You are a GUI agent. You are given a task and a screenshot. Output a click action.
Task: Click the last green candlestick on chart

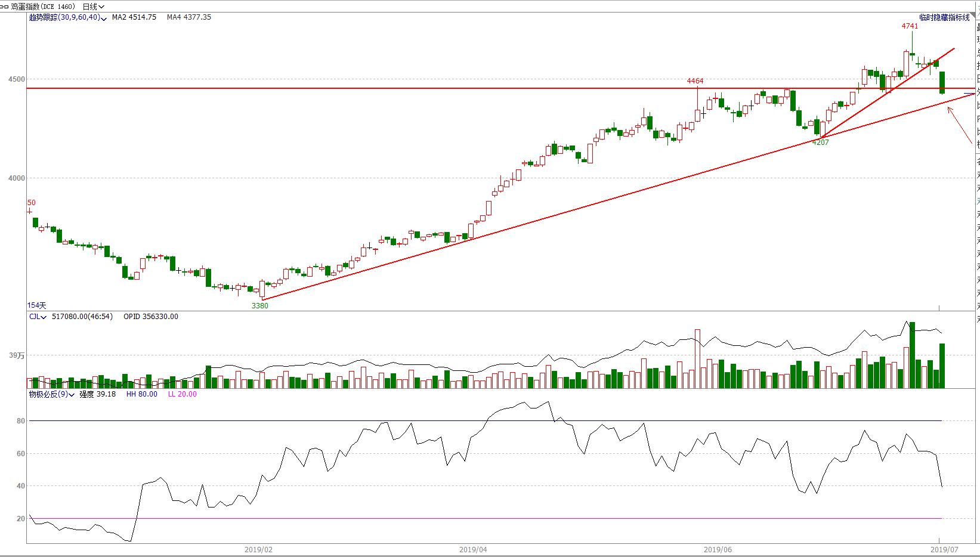pyautogui.click(x=942, y=83)
